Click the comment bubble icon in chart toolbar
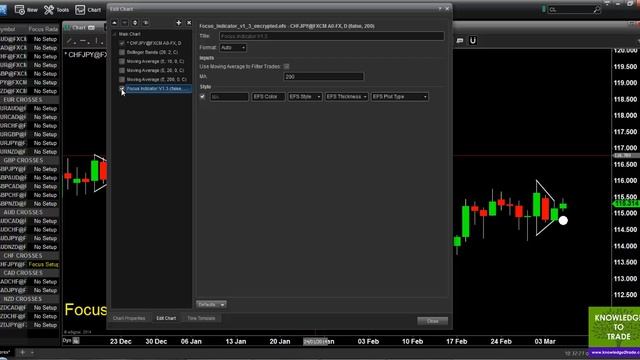This screenshot has width=640, height=360. pos(460,40)
